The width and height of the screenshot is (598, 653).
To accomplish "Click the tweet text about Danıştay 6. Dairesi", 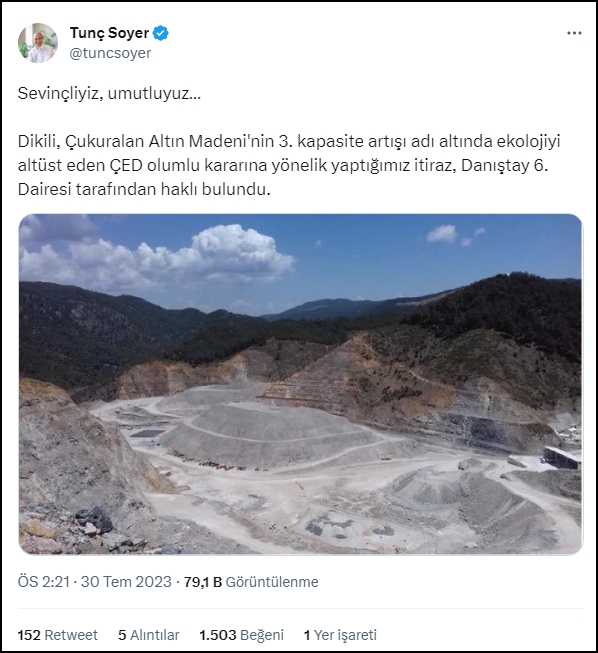I will (289, 165).
